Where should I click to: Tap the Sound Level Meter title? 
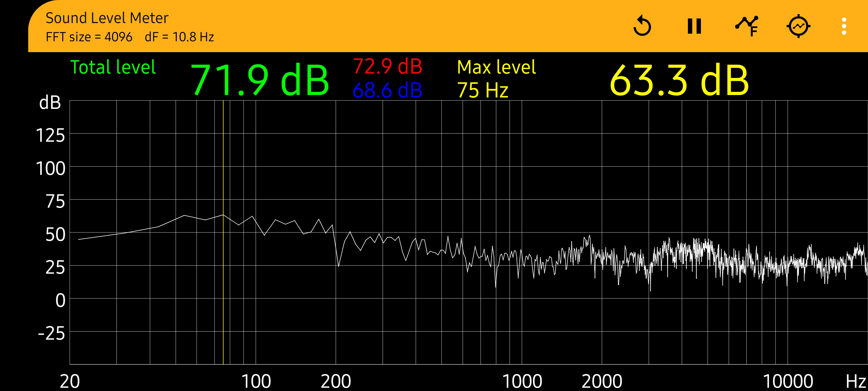[107, 18]
